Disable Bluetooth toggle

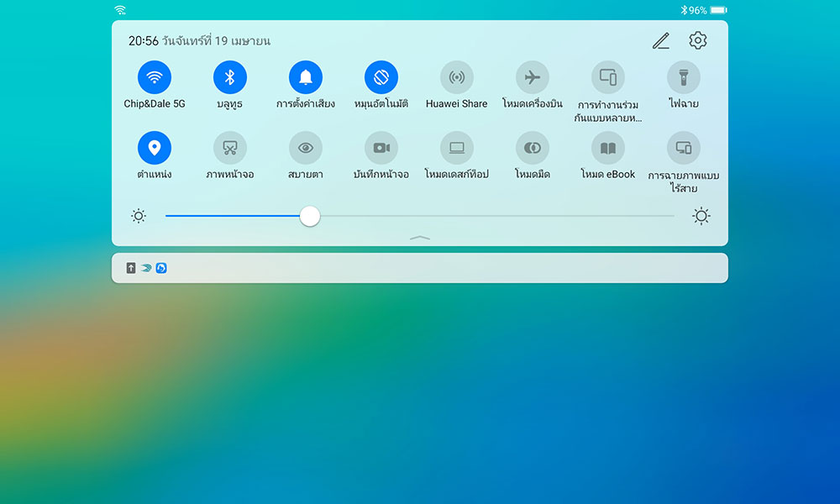click(229, 77)
